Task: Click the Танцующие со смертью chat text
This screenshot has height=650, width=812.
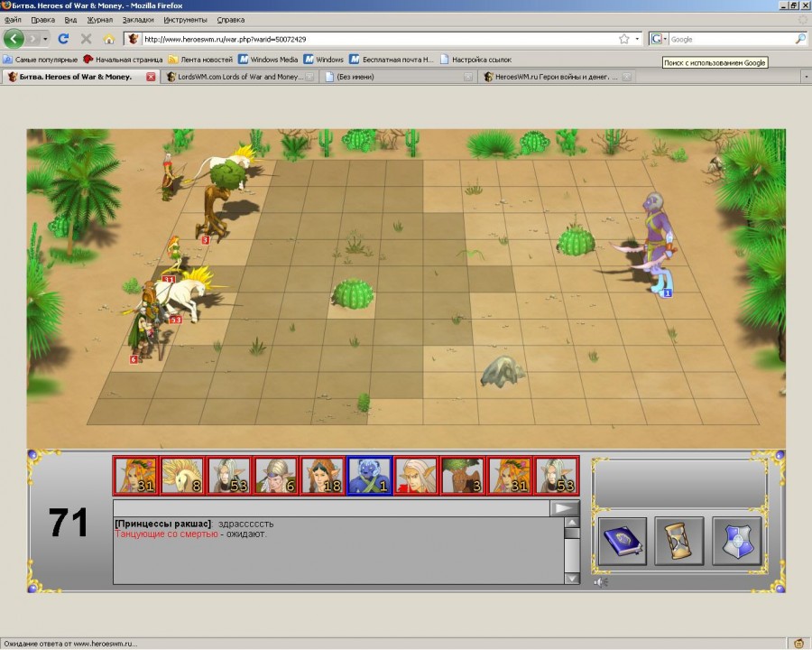Action: click(166, 534)
